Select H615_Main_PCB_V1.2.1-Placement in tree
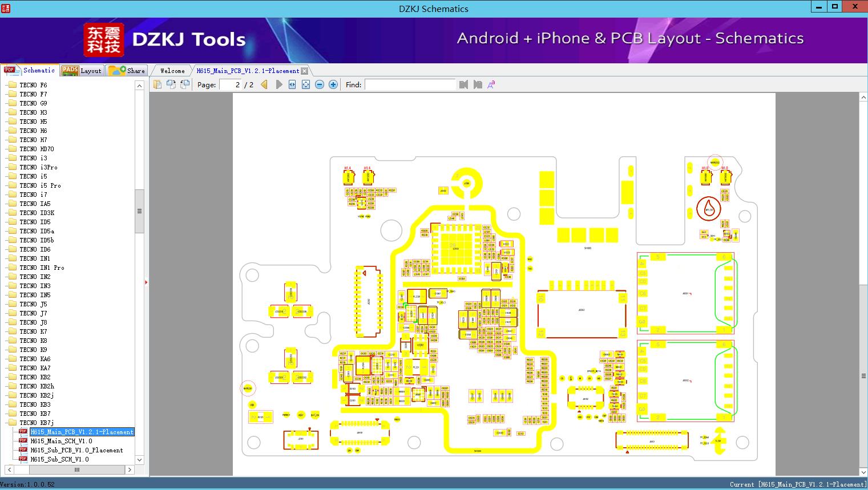Screen dimensions: 868x490 (x=82, y=432)
